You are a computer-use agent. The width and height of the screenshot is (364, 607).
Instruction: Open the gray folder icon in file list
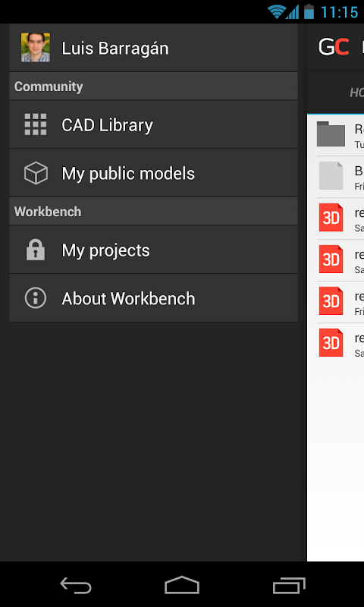click(x=331, y=134)
